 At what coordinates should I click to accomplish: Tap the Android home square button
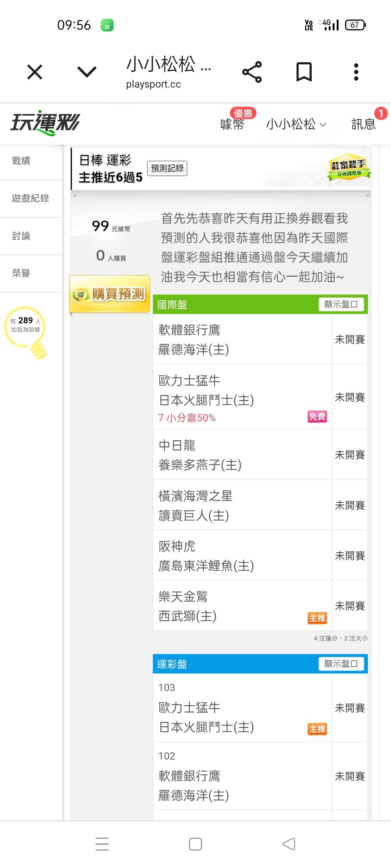coord(195,844)
